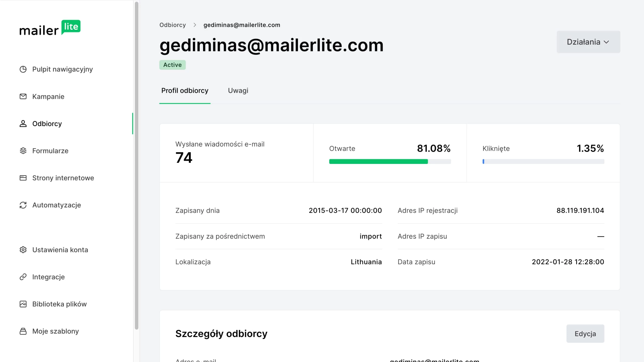Go back via Odbiorcy breadcrumb link
The width and height of the screenshot is (644, 362).
coord(173,25)
